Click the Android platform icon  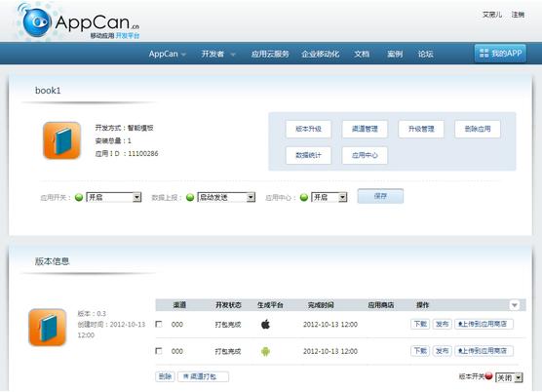(x=265, y=352)
